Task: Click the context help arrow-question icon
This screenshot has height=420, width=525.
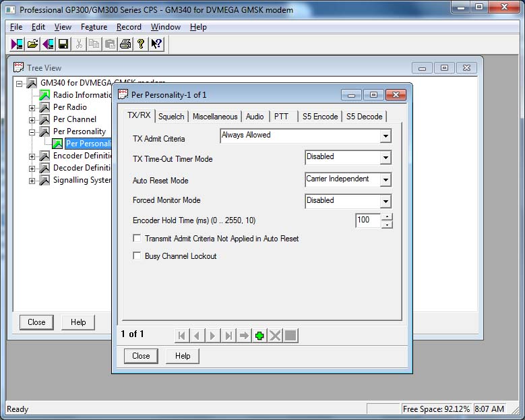Action: (x=156, y=44)
